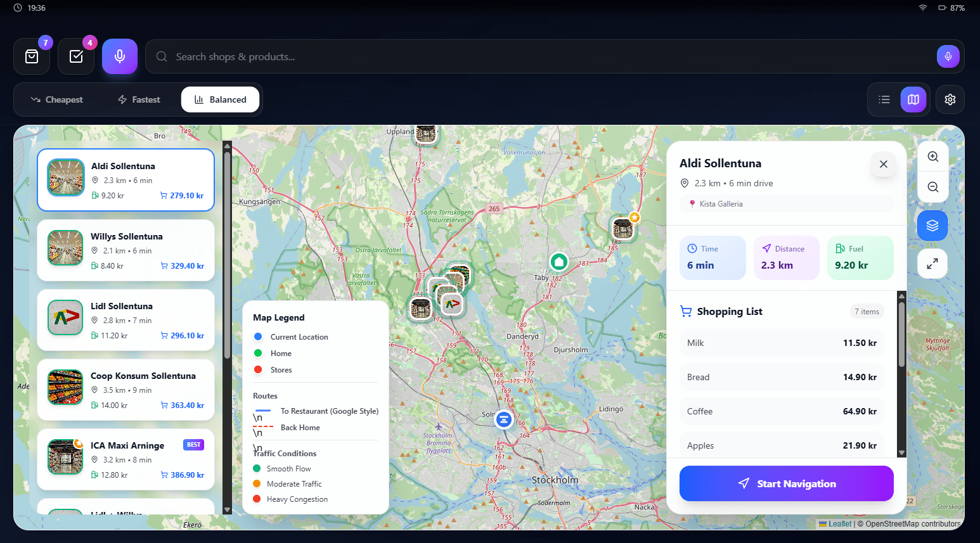Zoom in on the map
Image resolution: width=980 pixels, height=543 pixels.
tap(932, 157)
